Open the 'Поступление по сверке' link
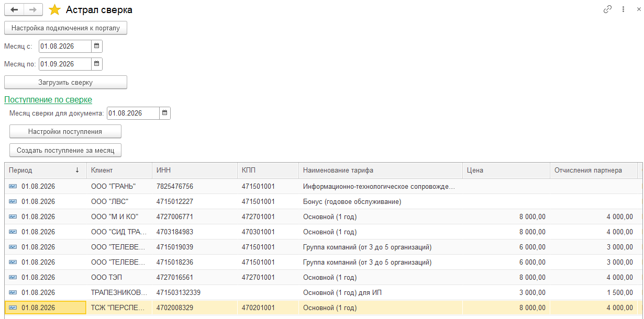This screenshot has height=319, width=644. 48,99
